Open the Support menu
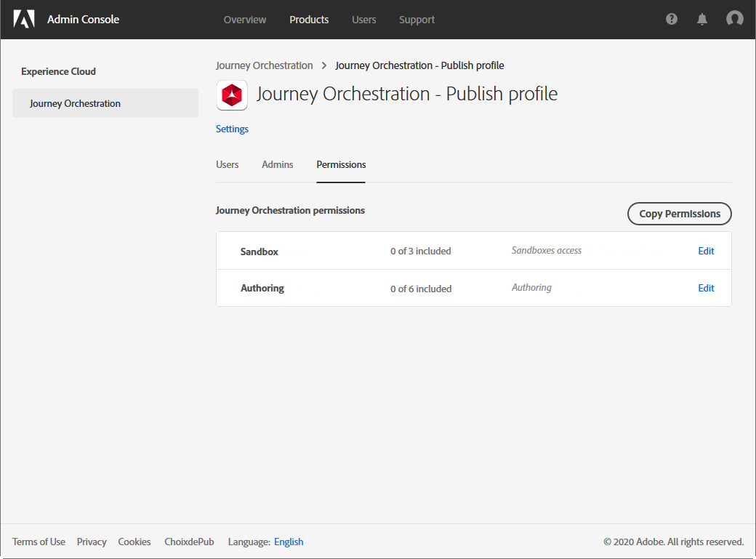The width and height of the screenshot is (756, 559). 417,20
